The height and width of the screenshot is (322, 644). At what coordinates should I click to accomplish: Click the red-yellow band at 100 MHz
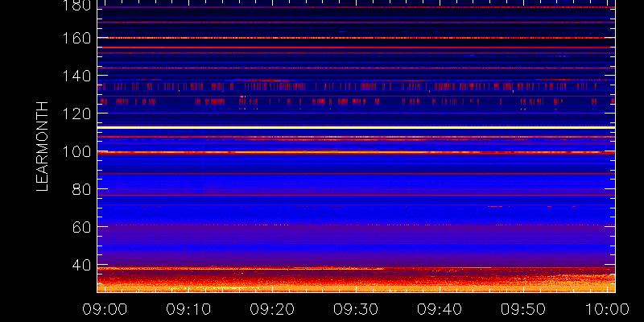click(x=356, y=152)
